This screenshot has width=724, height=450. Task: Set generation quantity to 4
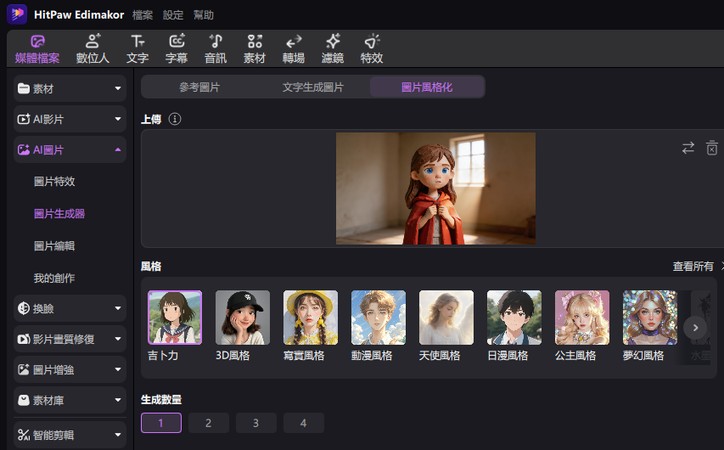click(303, 423)
